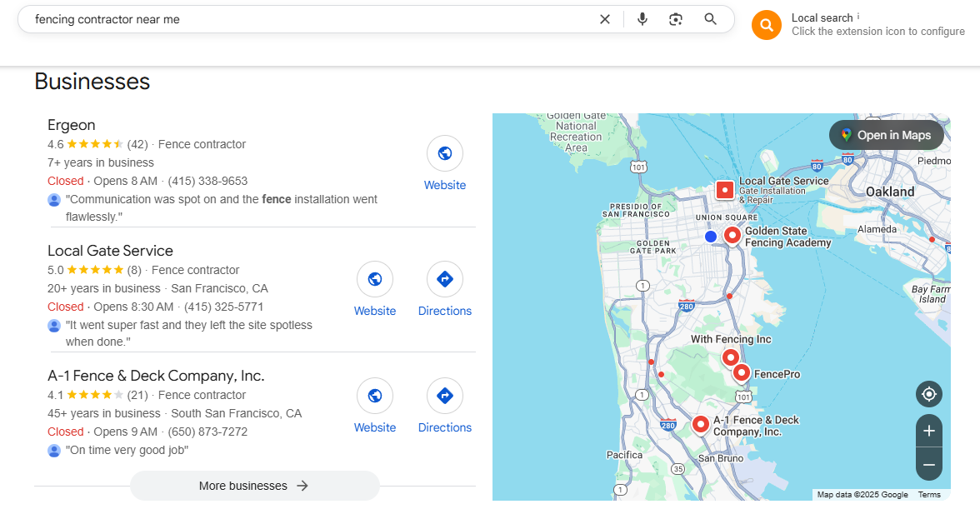Screen dimensions: 980x514
Task: Click "45+ years in business" text for A-1 Fence
Action: coord(103,413)
